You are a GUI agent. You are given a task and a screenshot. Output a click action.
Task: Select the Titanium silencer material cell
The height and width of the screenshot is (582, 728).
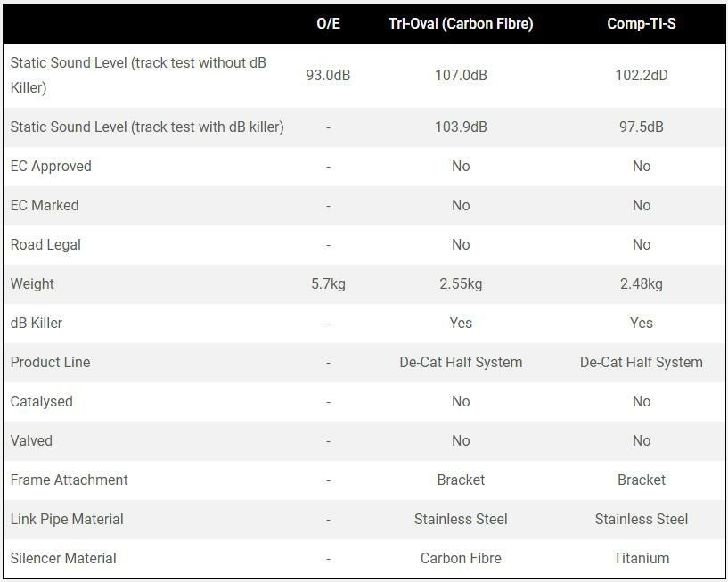(642, 558)
